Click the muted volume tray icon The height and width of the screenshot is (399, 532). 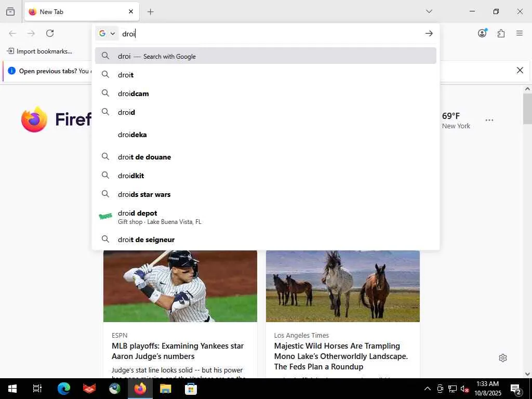(x=464, y=389)
